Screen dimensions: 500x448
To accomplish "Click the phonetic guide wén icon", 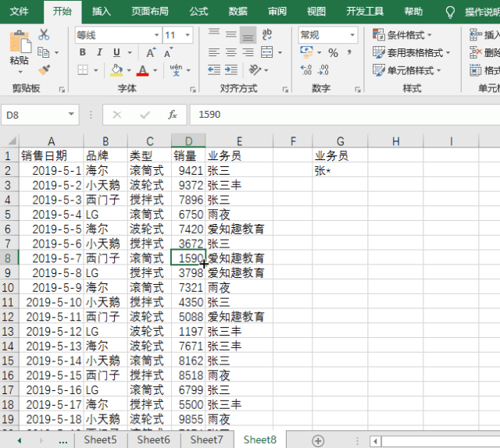I will click(x=176, y=70).
